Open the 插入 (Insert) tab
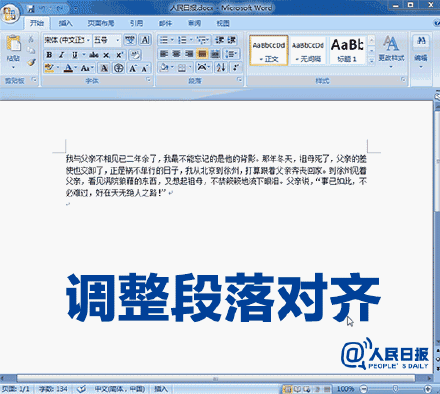The image size is (440, 394). point(65,23)
